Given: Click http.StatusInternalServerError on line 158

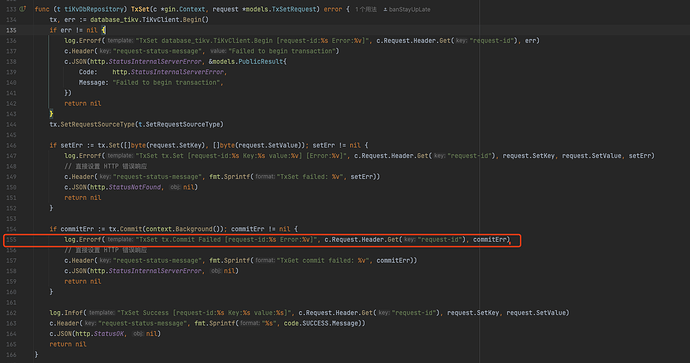Looking at the screenshot, I should click(146, 271).
